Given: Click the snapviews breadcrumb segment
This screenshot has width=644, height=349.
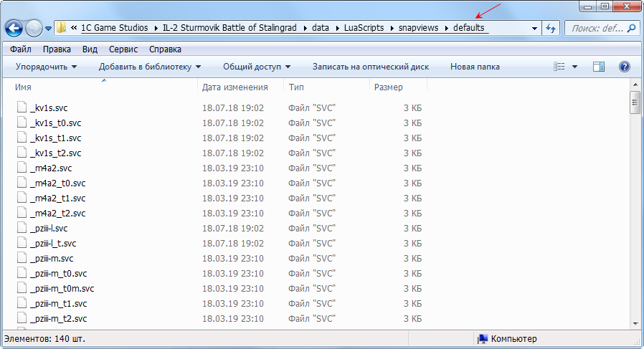Looking at the screenshot, I should [419, 27].
